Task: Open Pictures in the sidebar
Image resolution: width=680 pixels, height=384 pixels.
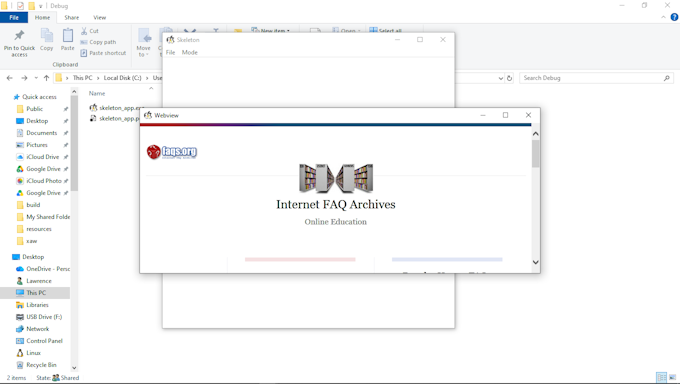Action: pyautogui.click(x=37, y=145)
